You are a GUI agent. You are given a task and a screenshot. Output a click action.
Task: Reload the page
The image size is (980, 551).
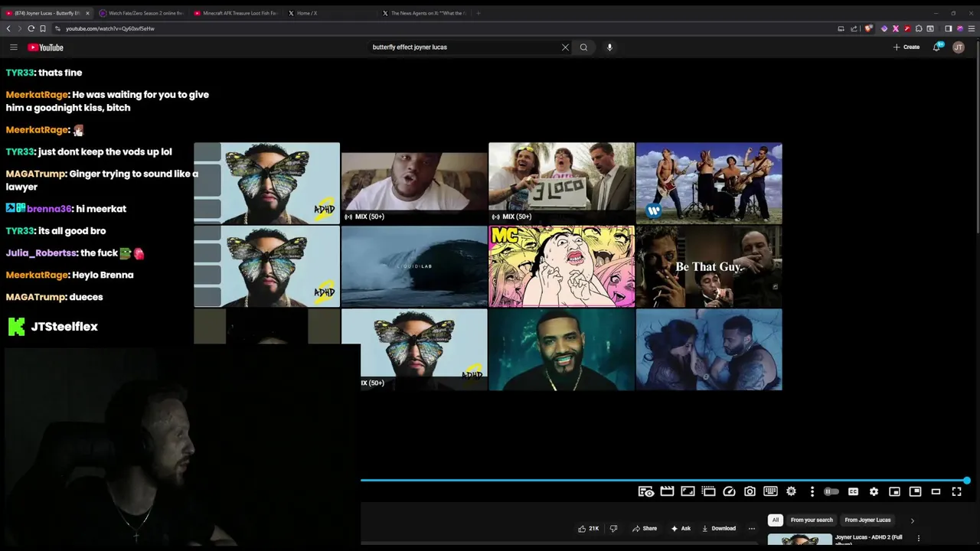31,28
